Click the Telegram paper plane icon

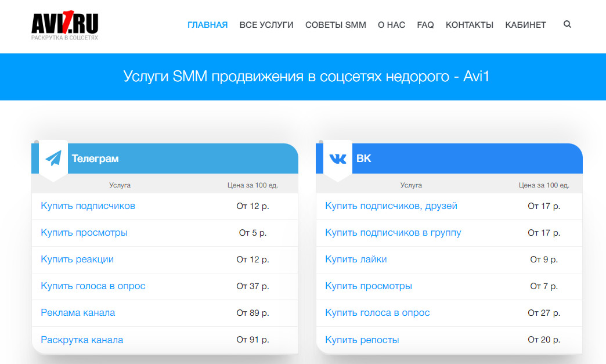(53, 158)
